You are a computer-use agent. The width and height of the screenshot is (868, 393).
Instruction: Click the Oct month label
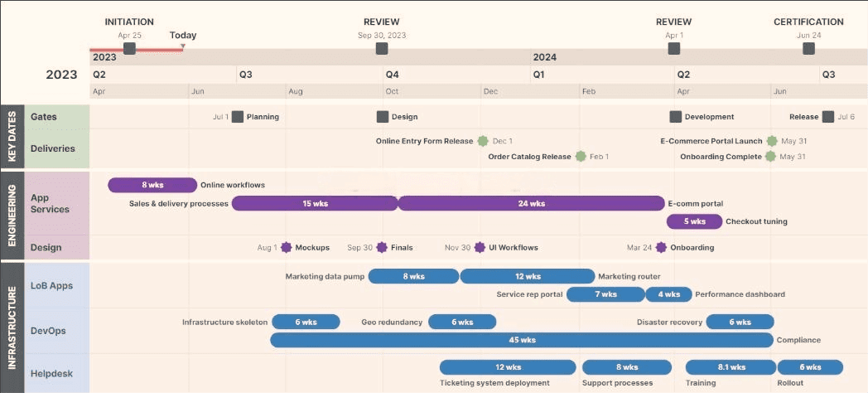(392, 91)
